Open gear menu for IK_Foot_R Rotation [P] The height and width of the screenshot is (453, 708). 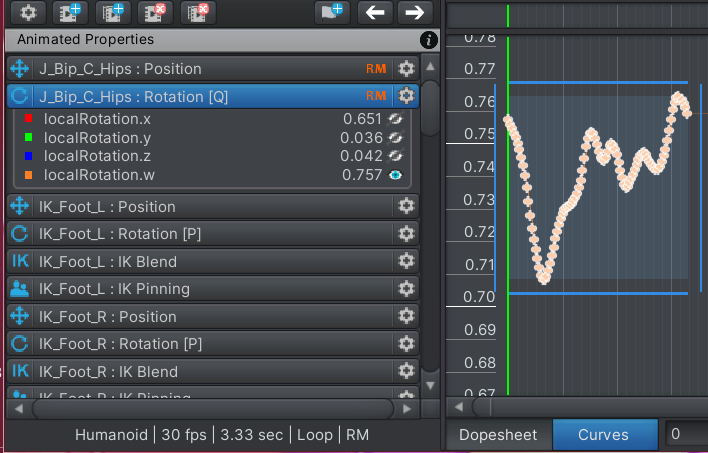pyautogui.click(x=406, y=344)
